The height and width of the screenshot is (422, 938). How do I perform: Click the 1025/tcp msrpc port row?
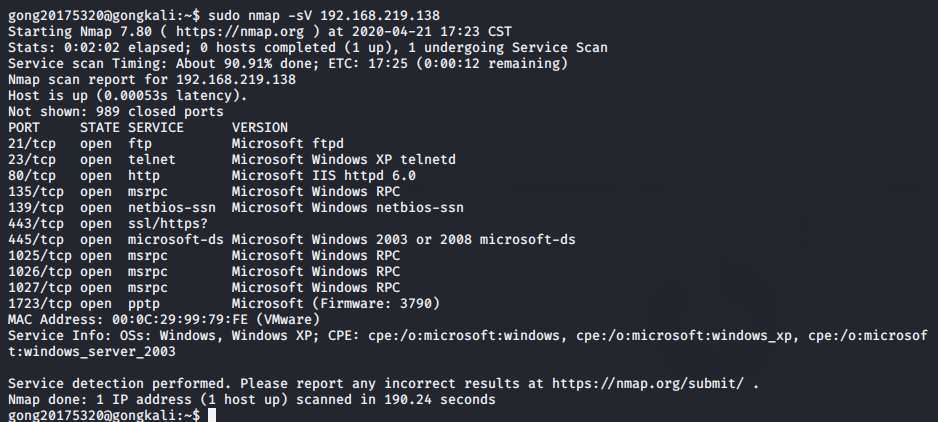(x=204, y=256)
